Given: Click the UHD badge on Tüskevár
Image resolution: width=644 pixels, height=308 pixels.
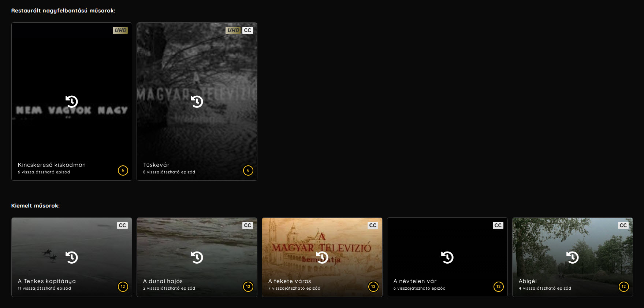Looking at the screenshot, I should click(233, 30).
